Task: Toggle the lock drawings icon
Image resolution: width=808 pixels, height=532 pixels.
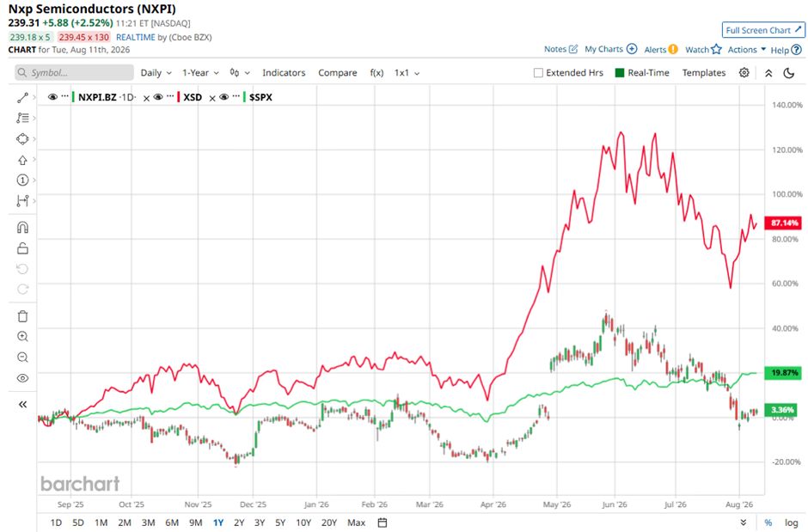Action: 22,248
